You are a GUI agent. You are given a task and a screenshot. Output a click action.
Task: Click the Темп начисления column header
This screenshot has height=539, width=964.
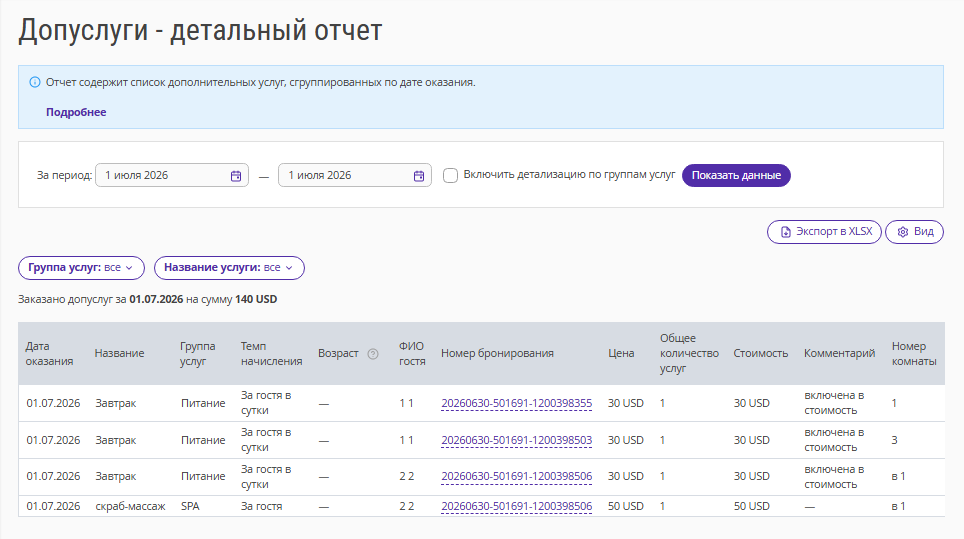271,353
